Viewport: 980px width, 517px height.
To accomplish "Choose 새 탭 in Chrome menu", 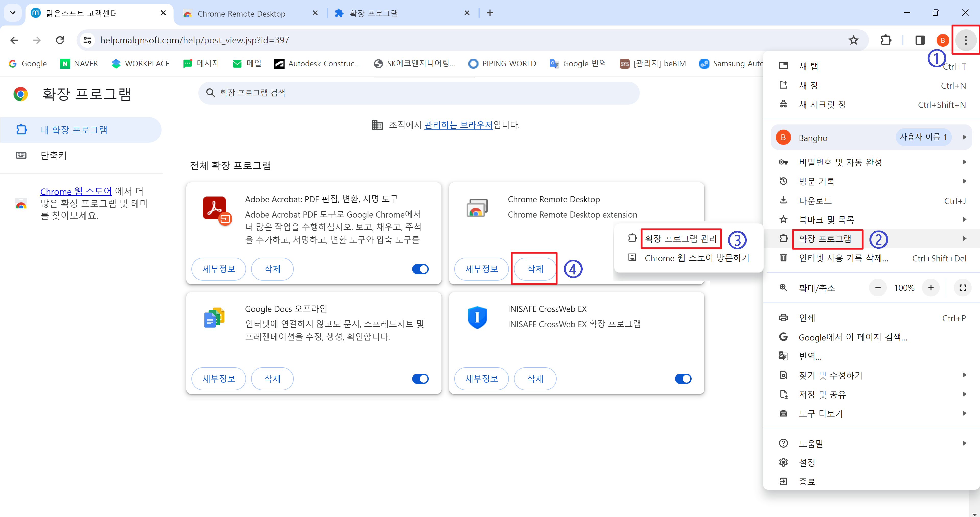I will (871, 66).
